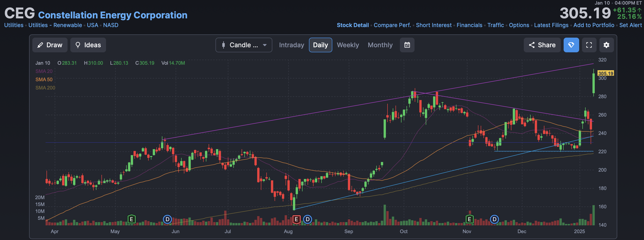Open Latest Filings link

coord(551,25)
